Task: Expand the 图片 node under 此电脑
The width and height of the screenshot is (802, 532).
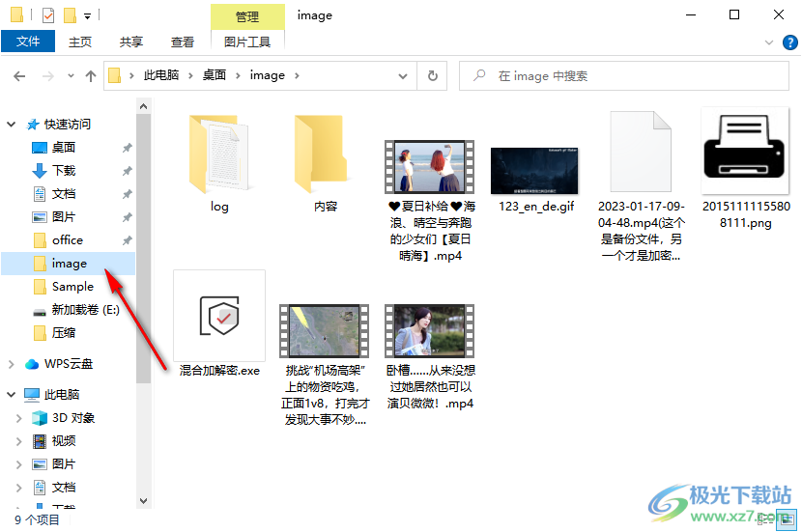Action: click(19, 464)
